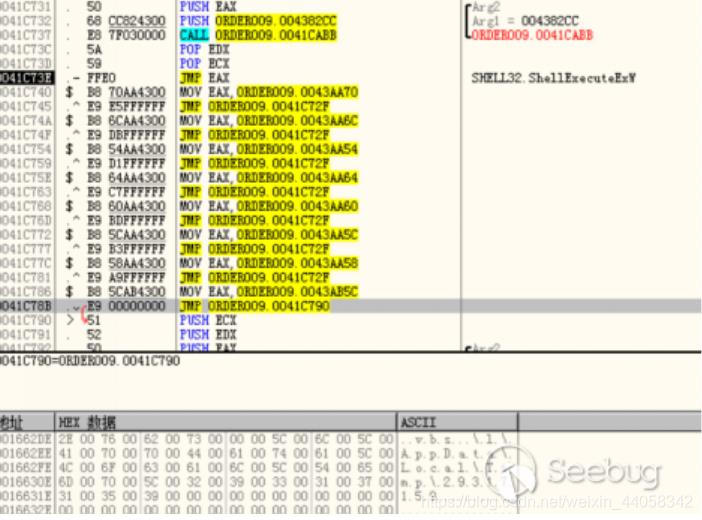Select MOV EAX,ORDER009.0043AA54 instruction
Screen dimensions: 702x520
269,149
